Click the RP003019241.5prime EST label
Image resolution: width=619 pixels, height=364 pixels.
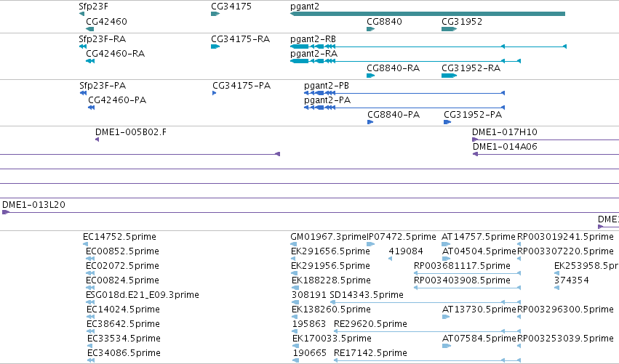coord(565,237)
